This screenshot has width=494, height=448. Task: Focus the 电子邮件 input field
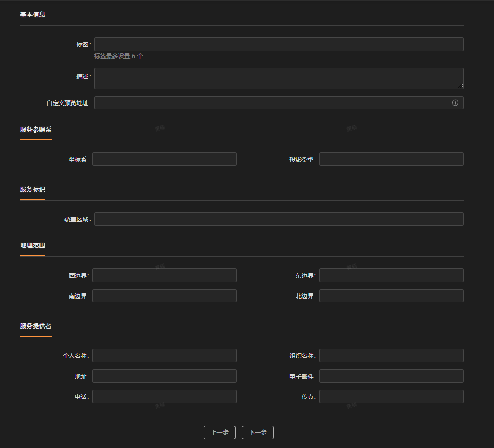coord(391,376)
